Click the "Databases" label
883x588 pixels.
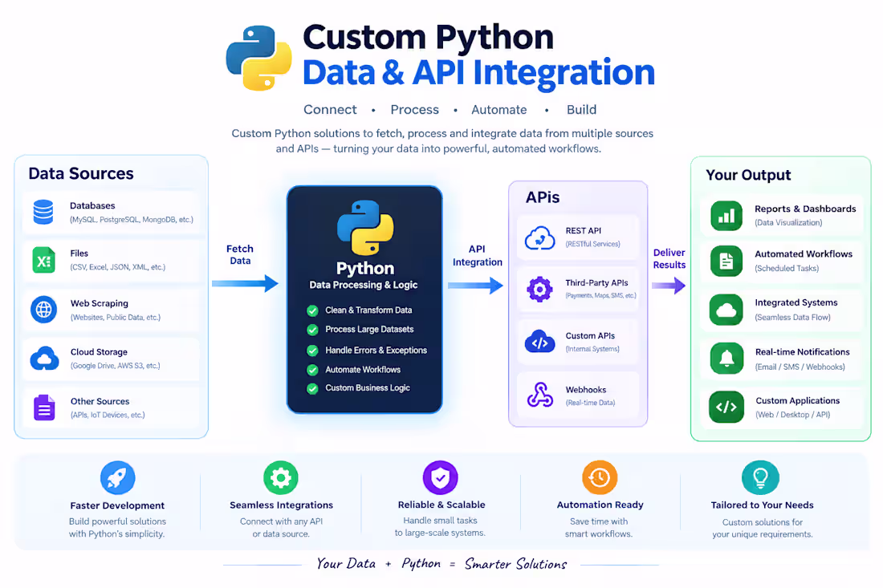[x=92, y=206]
